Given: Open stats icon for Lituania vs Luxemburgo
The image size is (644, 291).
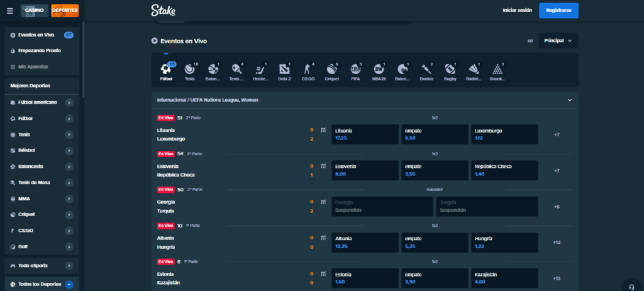Looking at the screenshot, I should [x=323, y=130].
